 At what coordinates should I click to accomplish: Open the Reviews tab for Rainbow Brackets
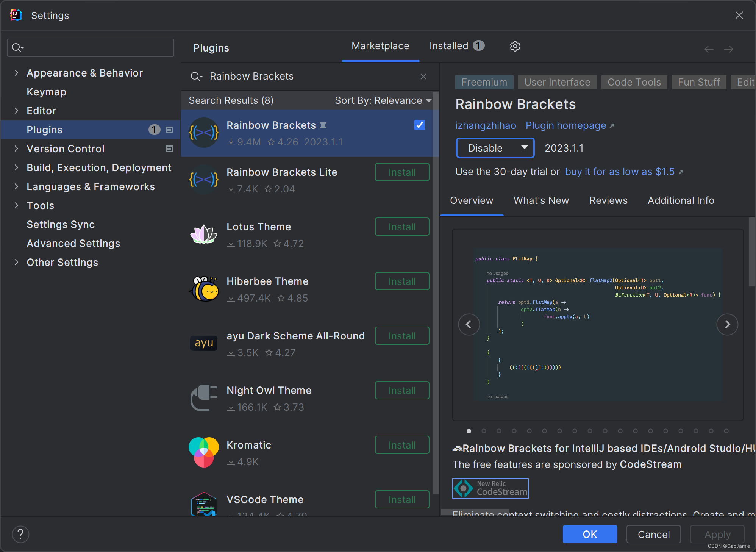click(x=608, y=200)
